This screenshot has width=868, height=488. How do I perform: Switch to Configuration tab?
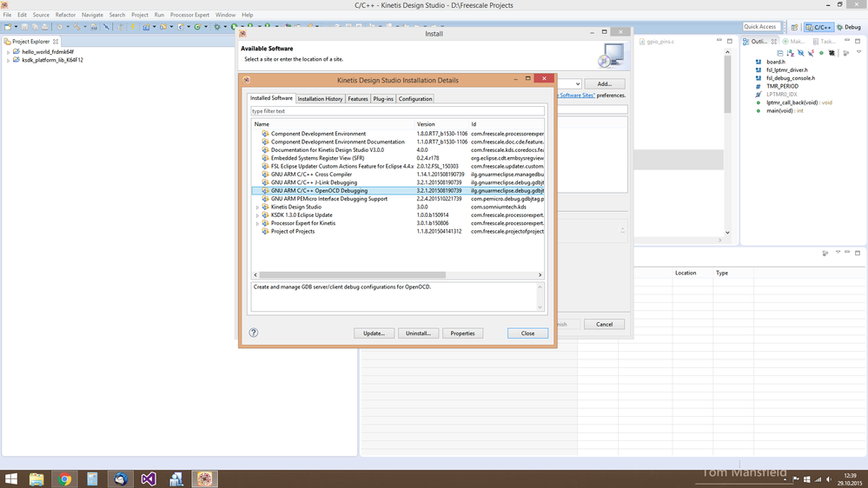[x=415, y=98]
